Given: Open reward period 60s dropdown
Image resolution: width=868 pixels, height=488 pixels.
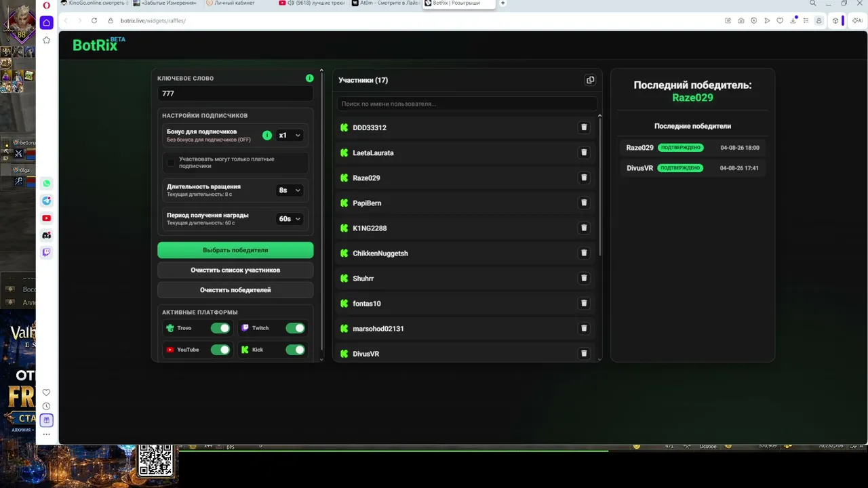Looking at the screenshot, I should [290, 219].
